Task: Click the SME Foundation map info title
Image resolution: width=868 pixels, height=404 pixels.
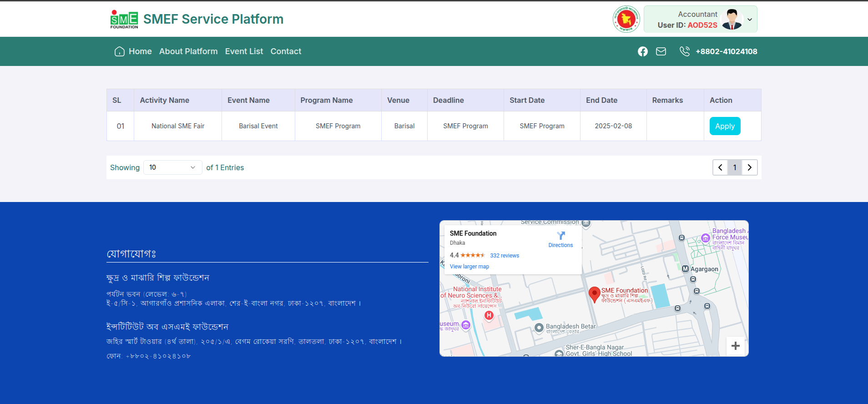Action: 473,233
